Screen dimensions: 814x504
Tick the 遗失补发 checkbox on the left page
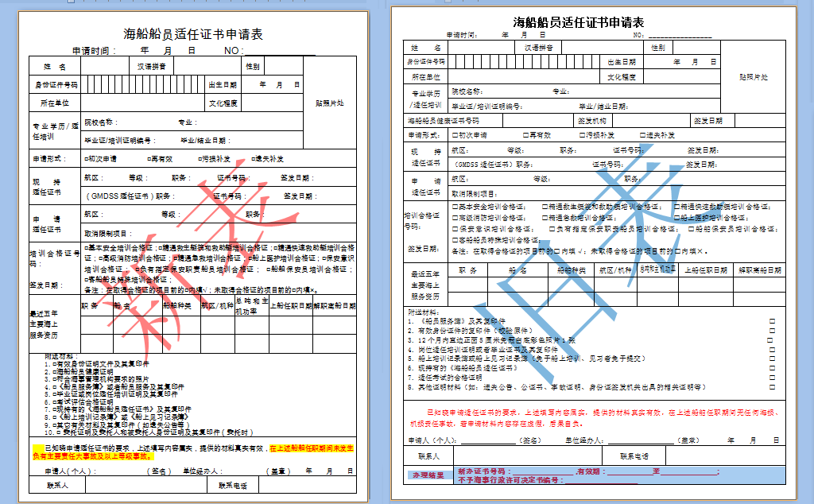(x=254, y=159)
